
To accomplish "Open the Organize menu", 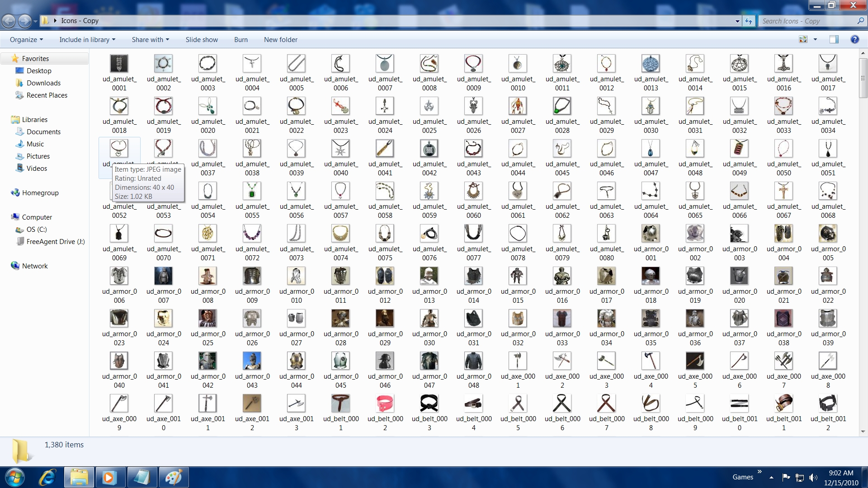I will (26, 40).
